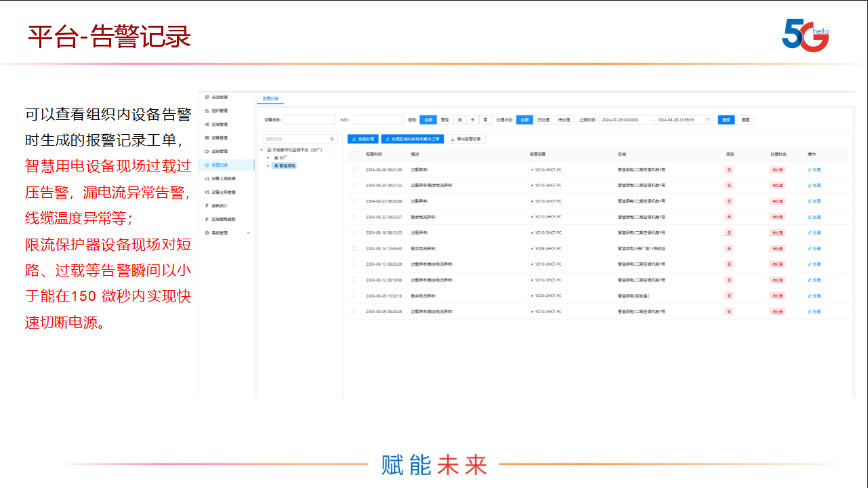Open the 设备管理 menu item

click(220, 138)
